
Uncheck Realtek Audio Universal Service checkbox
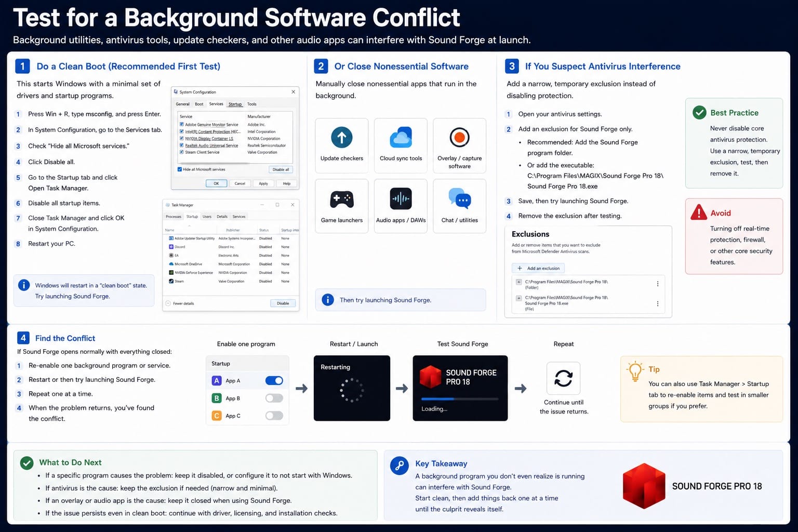(181, 145)
